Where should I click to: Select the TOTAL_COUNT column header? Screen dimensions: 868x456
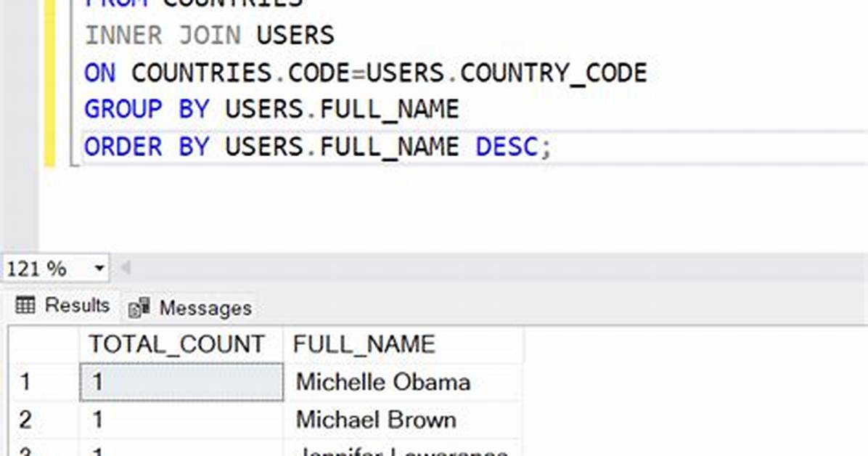point(181,345)
